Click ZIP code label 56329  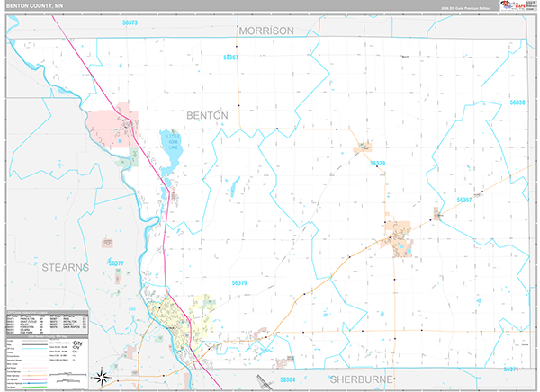377,163
